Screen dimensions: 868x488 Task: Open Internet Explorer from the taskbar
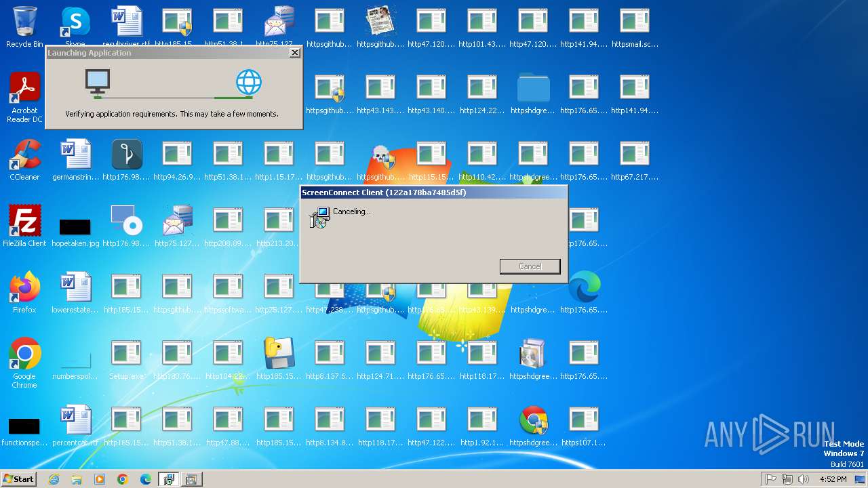[54, 479]
